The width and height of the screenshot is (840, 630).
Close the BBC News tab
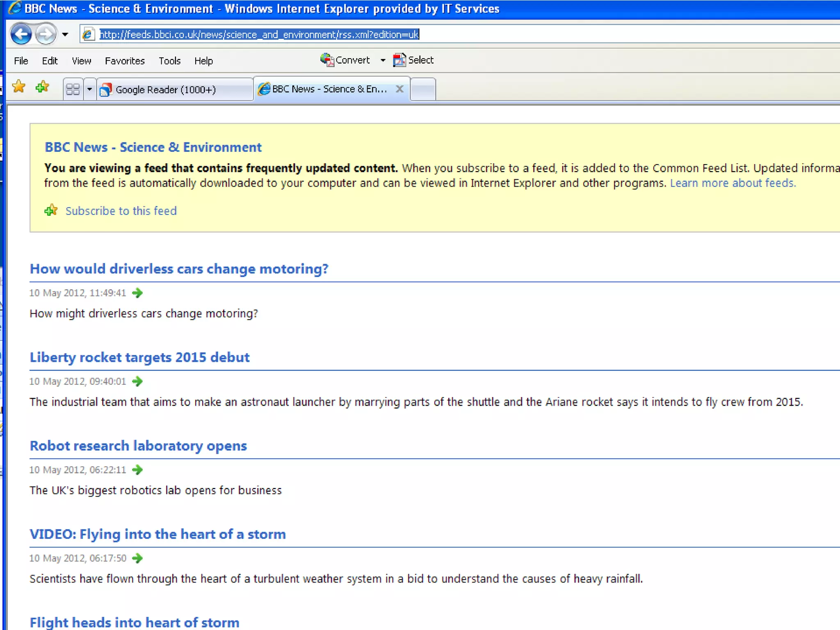pos(399,89)
